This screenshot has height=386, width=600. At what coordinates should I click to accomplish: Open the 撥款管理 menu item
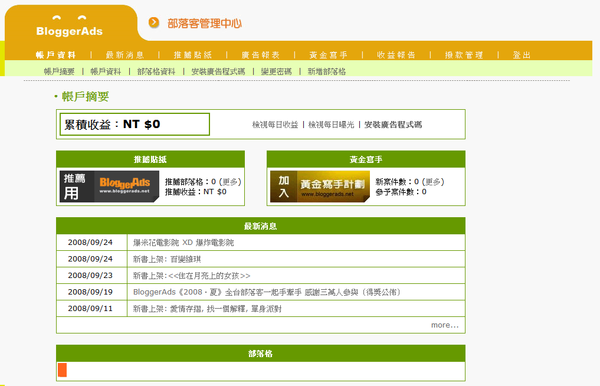[x=464, y=55]
